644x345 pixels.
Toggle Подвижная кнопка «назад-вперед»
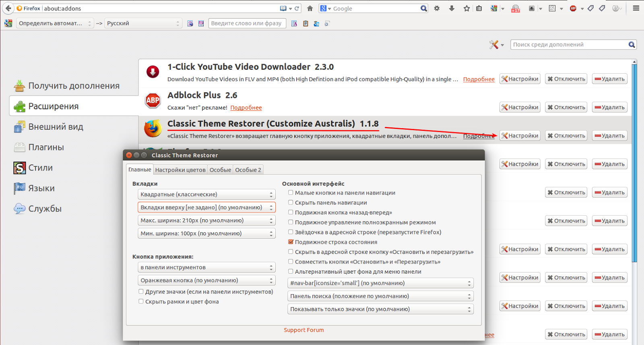pos(291,212)
